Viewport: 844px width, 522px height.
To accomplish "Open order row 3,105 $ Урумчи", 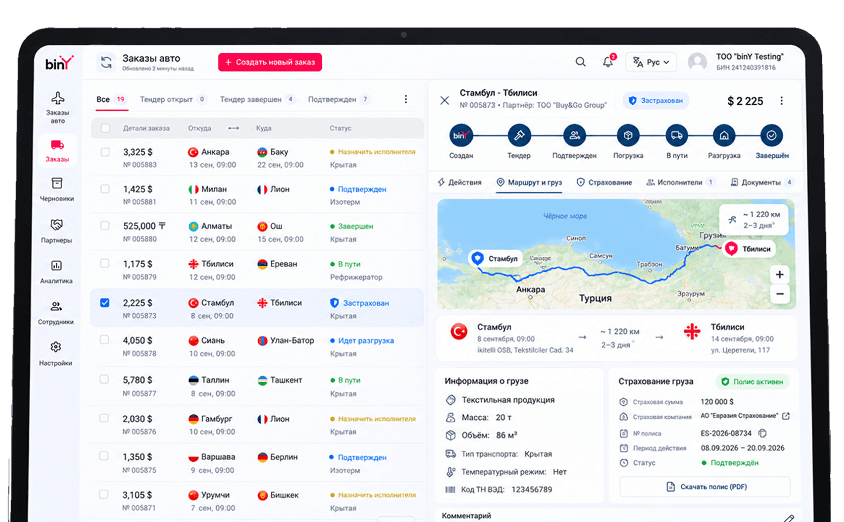I will click(x=257, y=501).
